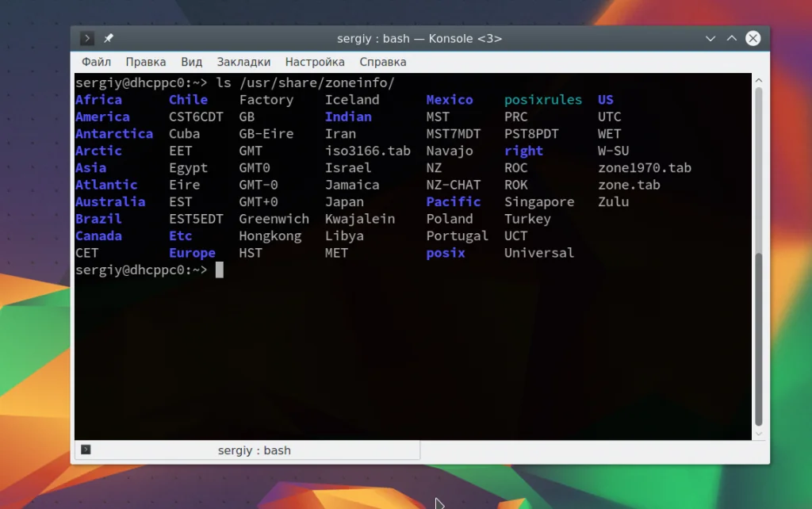The width and height of the screenshot is (812, 509).
Task: Toggle the pin (keep on all desktops) icon
Action: coord(108,38)
